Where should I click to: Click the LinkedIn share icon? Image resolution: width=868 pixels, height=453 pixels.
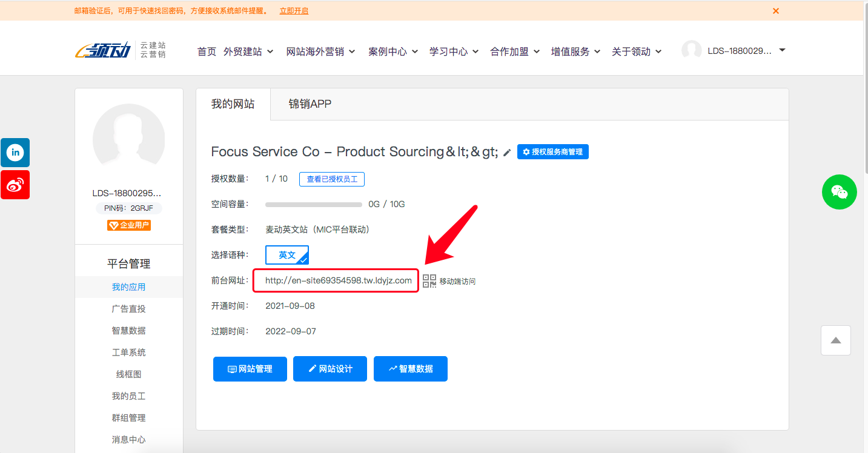(15, 153)
